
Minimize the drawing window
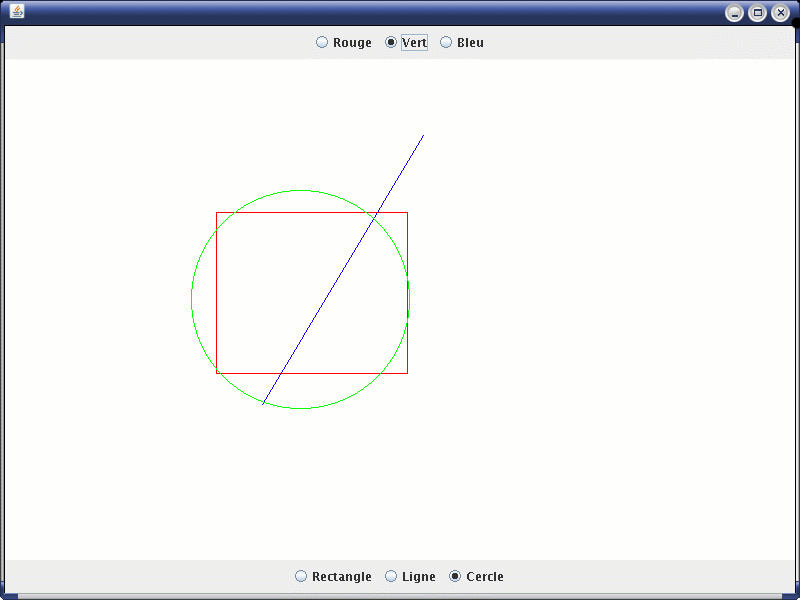pyautogui.click(x=734, y=13)
